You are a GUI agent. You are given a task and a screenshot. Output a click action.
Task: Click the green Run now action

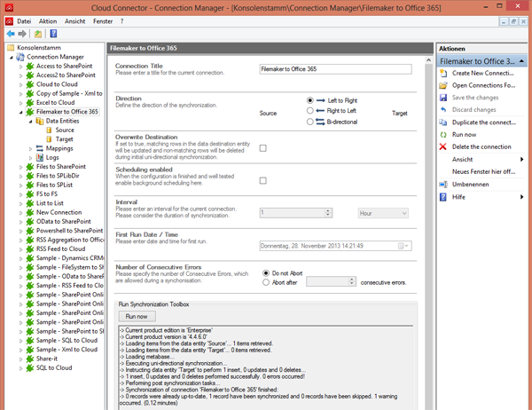[x=464, y=134]
